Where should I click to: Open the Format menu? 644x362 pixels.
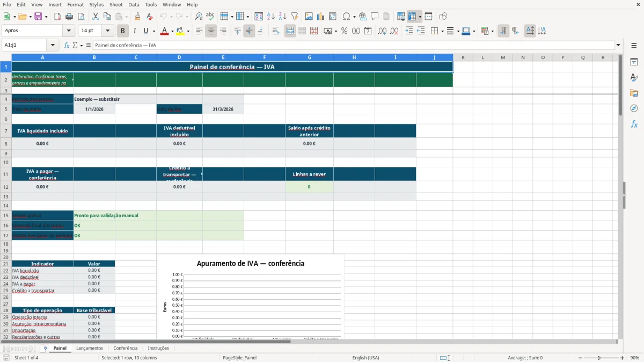75,4
